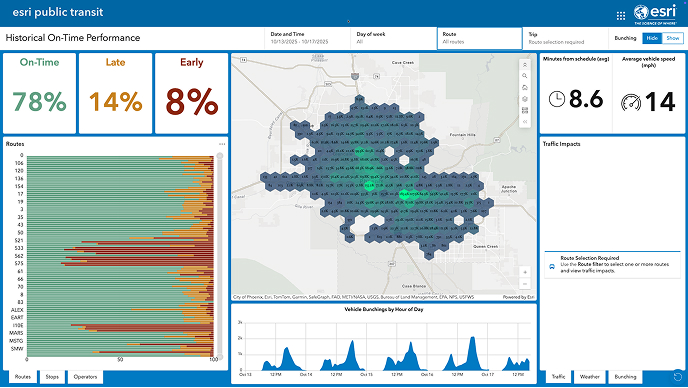This screenshot has height=388, width=688.
Task: Click the Oct 14 axis label
Action: (306, 375)
